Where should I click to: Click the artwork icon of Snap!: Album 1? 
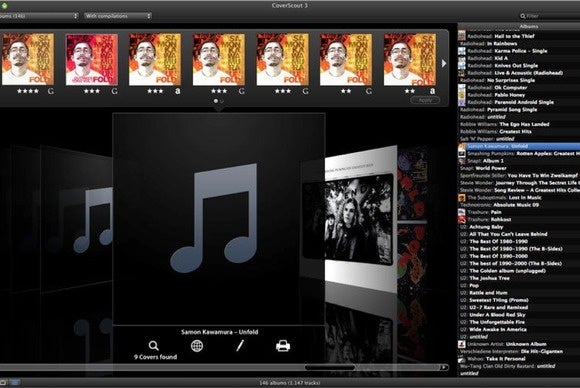click(x=462, y=161)
